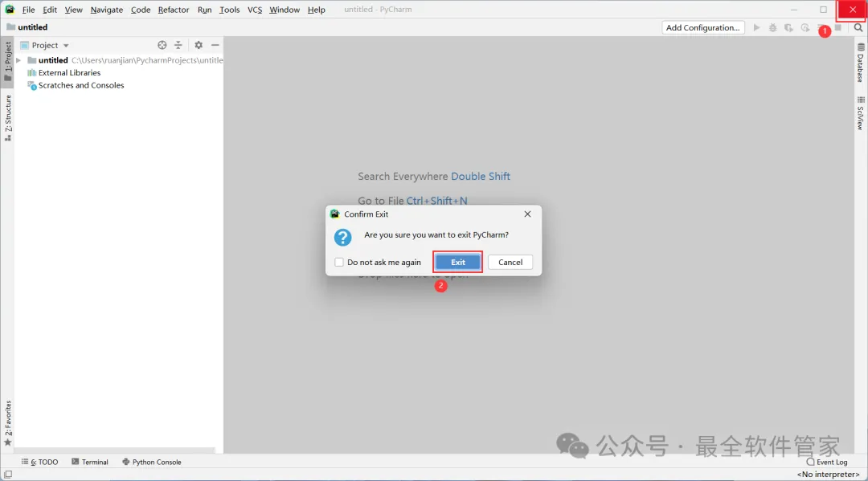
Task: Close the PyCharm main window
Action: (853, 10)
